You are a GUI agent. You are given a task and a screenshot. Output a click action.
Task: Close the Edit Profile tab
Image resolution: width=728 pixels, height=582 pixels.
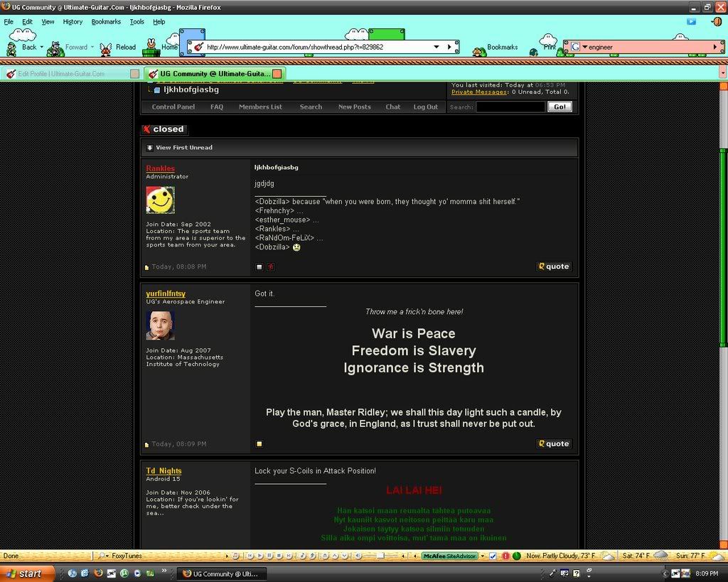(x=134, y=73)
